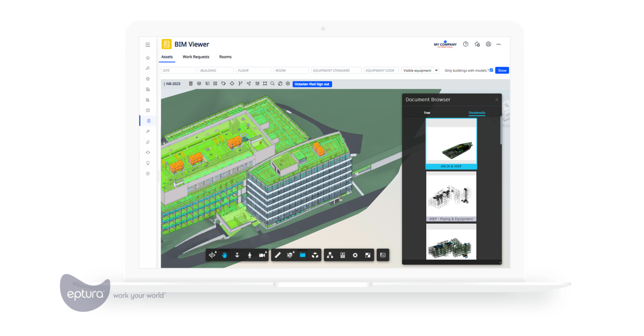The width and height of the screenshot is (644, 336).
Task: Switch to the Assets tab
Action: (x=167, y=57)
